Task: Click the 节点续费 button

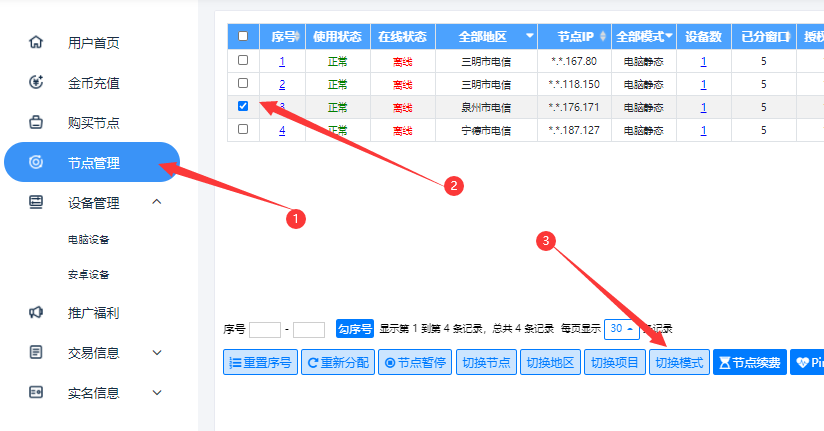Action: point(750,362)
